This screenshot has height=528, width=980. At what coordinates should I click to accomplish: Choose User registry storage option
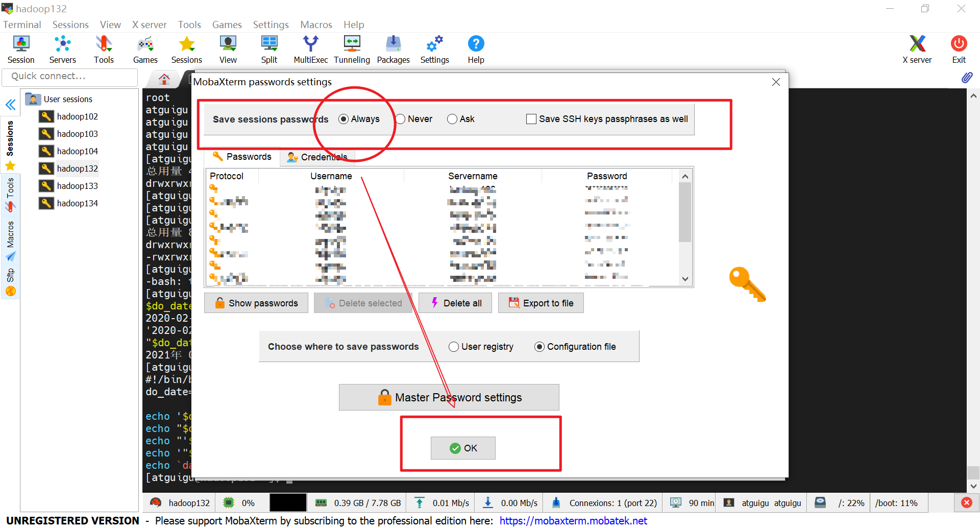[481, 347]
